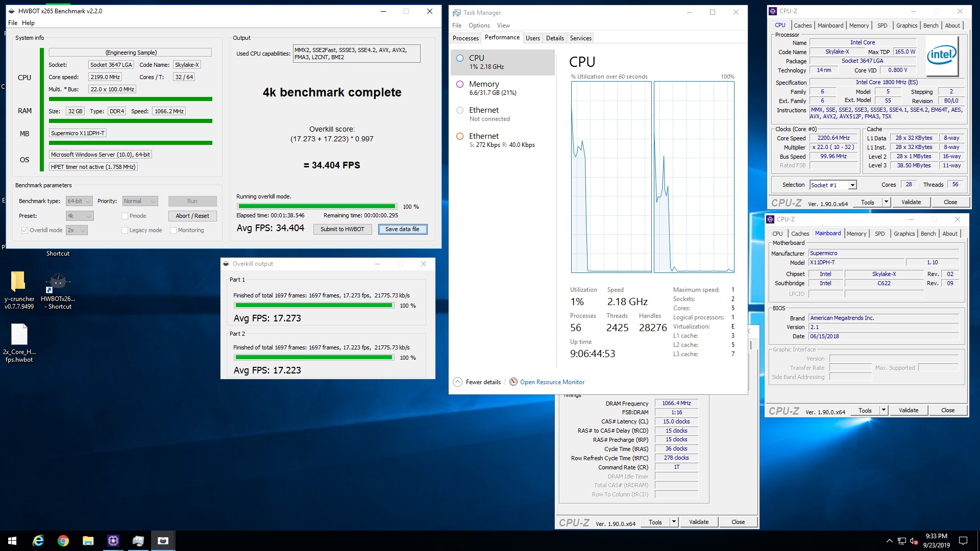The width and height of the screenshot is (980, 551).
Task: Toggle the Overkill mode checkbox
Action: (24, 230)
